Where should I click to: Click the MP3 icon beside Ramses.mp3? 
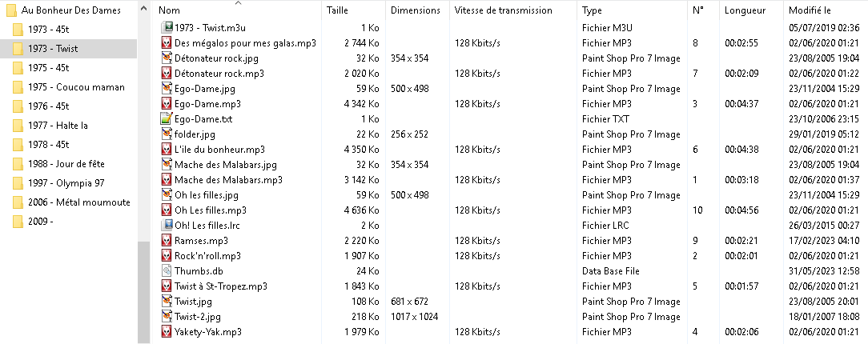[166, 241]
